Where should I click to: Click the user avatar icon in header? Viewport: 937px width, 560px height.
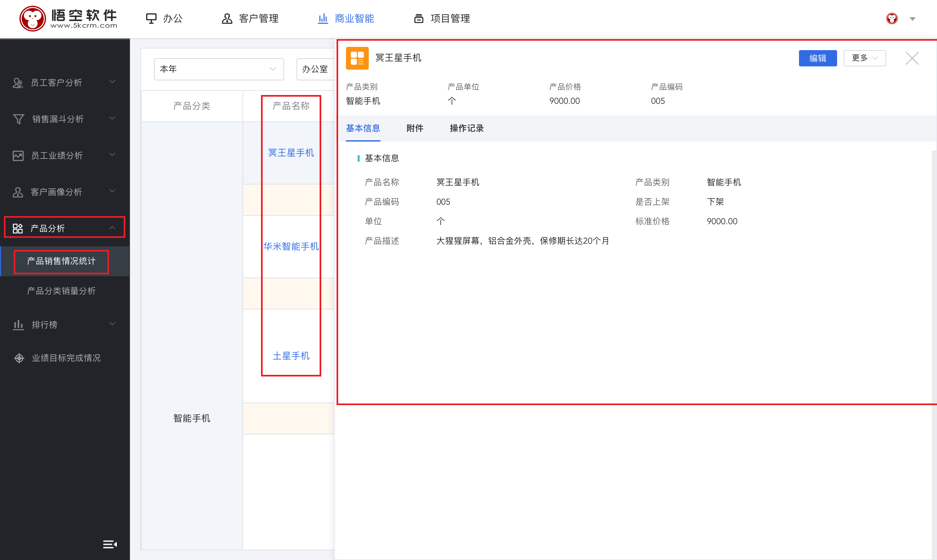pyautogui.click(x=891, y=19)
